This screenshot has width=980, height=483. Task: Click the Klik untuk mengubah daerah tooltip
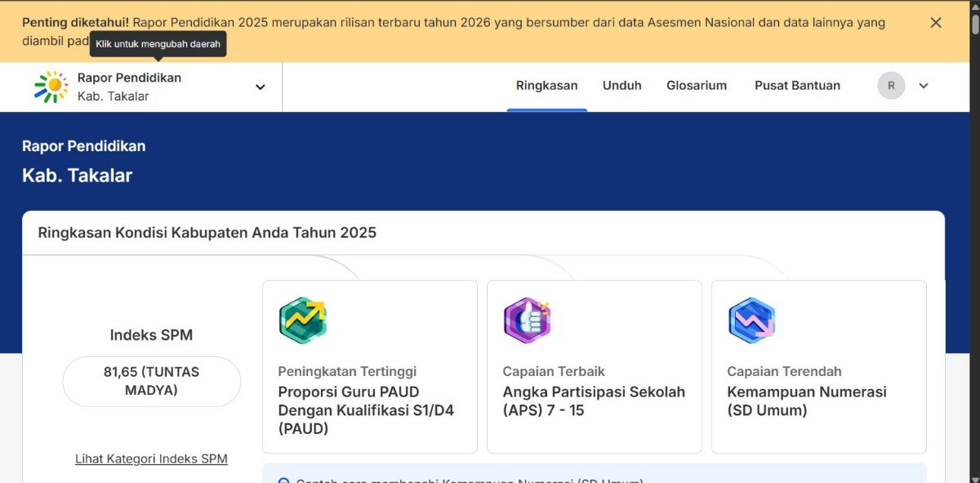[x=158, y=44]
